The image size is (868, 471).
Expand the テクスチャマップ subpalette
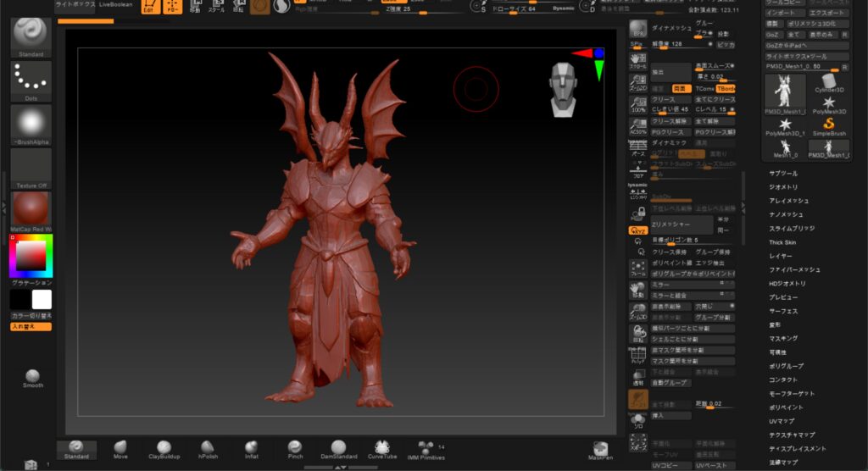coord(792,435)
